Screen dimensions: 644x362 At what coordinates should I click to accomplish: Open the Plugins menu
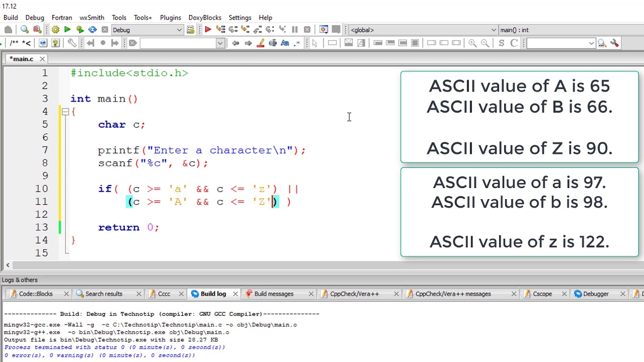coord(171,18)
